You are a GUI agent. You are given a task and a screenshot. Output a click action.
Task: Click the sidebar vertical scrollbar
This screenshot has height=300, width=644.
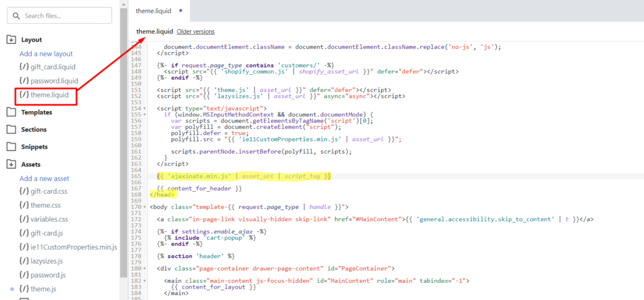pos(124,140)
